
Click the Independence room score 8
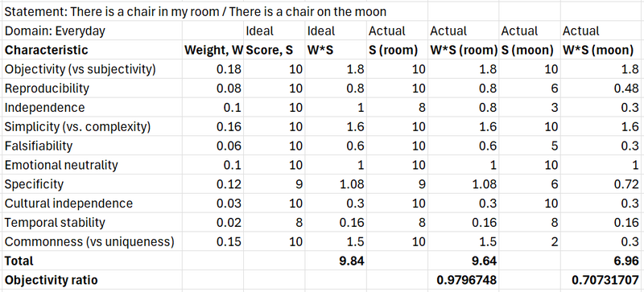pos(397,108)
